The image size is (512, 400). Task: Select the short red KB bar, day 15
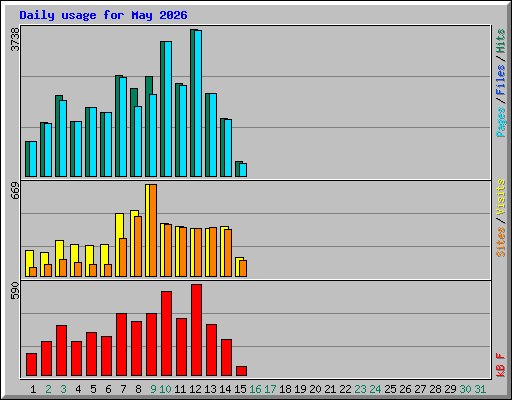(241, 371)
